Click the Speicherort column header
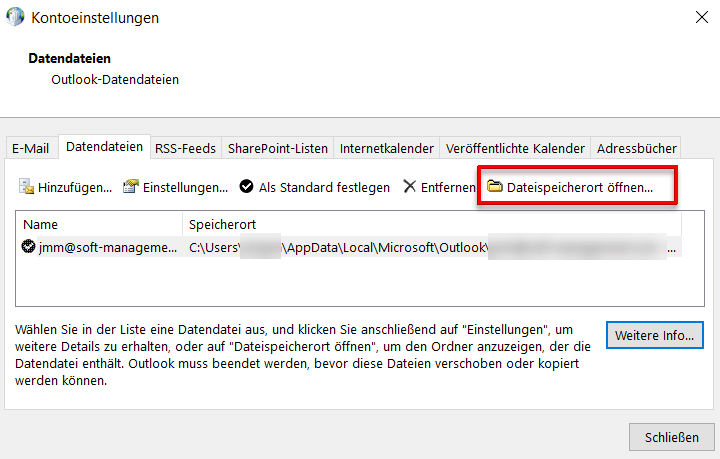The image size is (720, 459). pyautogui.click(x=432, y=224)
